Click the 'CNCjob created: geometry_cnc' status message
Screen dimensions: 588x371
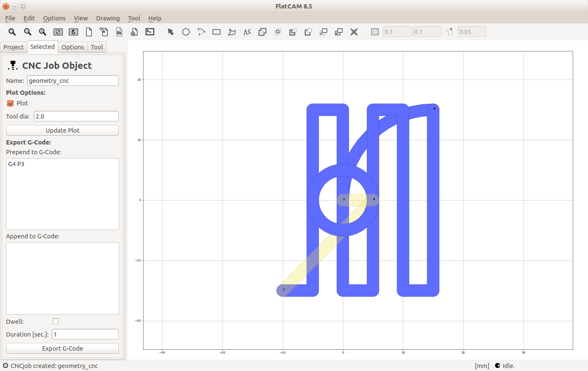54,366
